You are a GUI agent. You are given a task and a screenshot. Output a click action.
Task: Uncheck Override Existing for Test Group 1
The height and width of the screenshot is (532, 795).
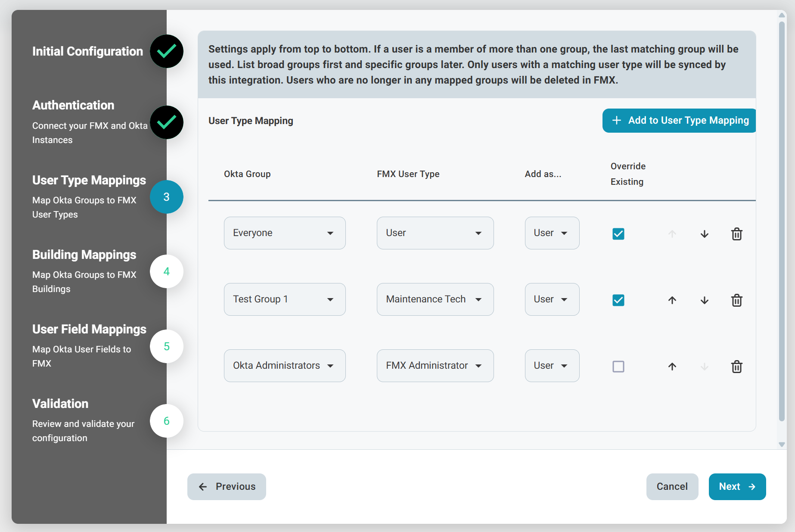point(618,300)
